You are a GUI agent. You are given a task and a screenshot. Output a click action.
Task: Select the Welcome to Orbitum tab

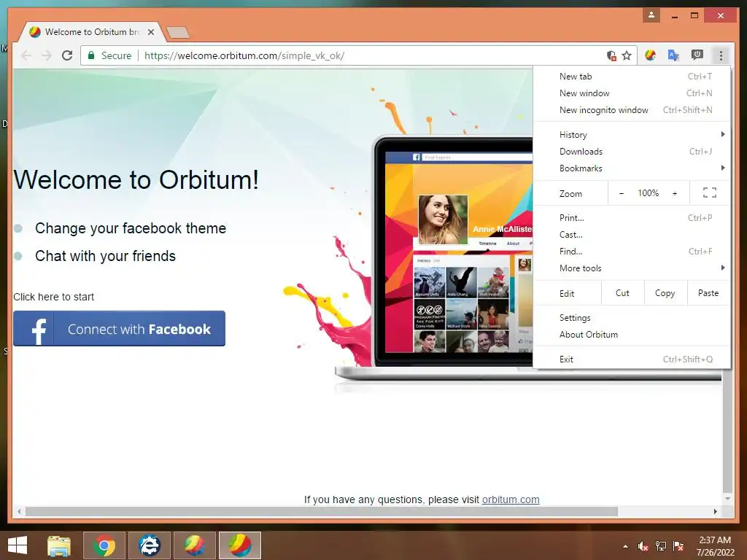(92, 32)
